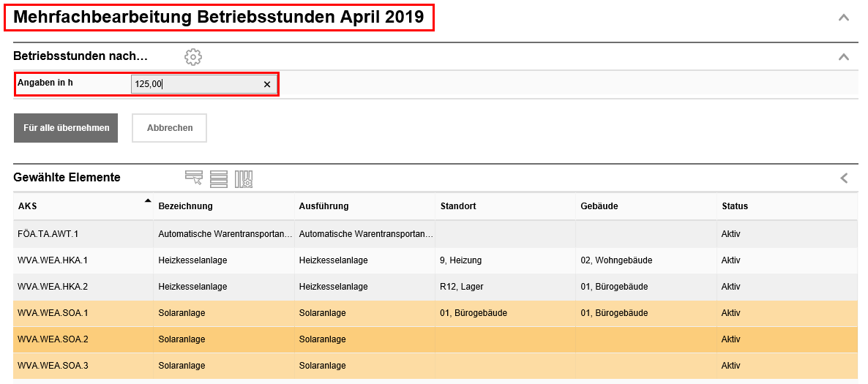Select the row WVA.WEA.HKA.1

point(435,260)
